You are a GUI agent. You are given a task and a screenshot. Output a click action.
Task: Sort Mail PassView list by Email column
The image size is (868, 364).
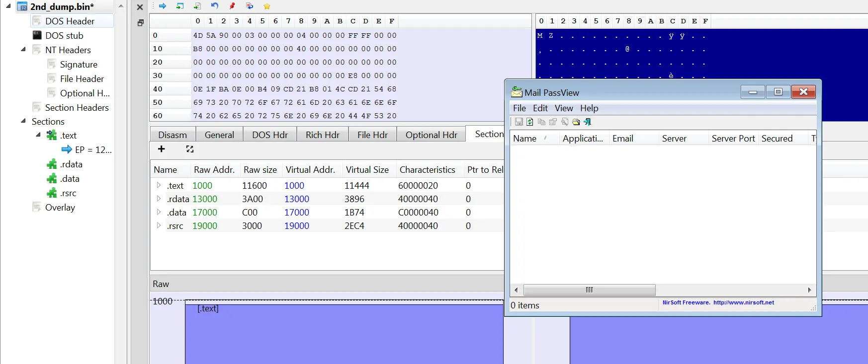pos(634,139)
